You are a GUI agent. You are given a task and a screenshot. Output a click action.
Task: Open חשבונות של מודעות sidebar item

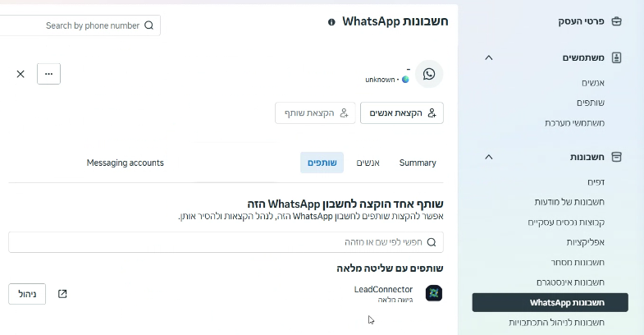click(x=569, y=202)
